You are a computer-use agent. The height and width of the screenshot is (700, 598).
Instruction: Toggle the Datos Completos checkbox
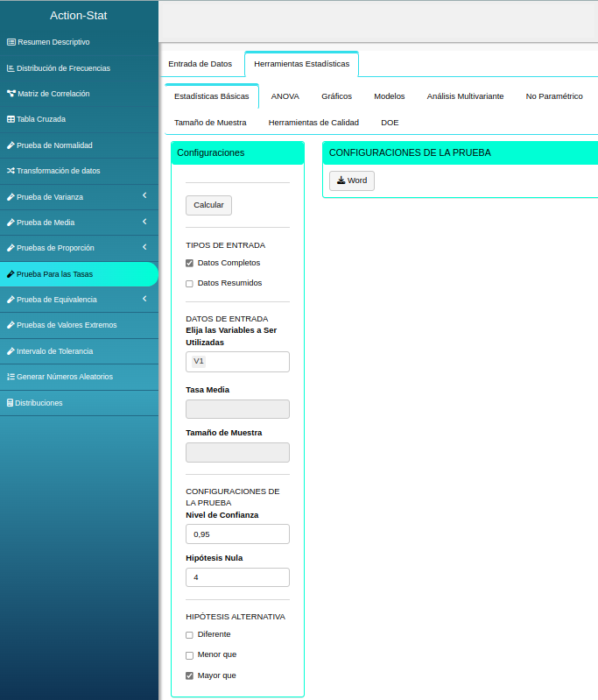(189, 263)
